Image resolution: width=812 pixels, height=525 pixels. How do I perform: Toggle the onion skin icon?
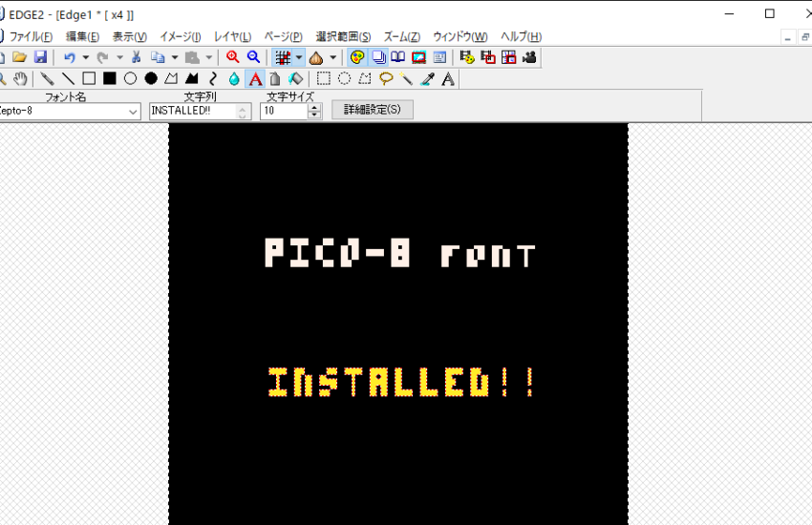click(x=316, y=57)
